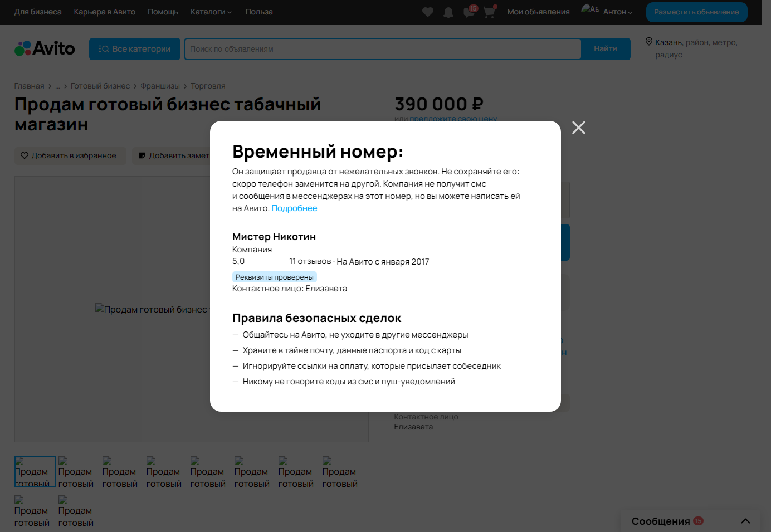This screenshot has height=532, width=771.
Task: Click the предложите свою цену link
Action: click(453, 119)
